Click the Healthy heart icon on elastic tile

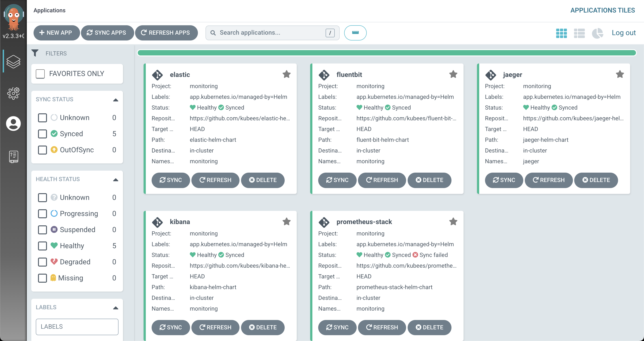click(x=193, y=107)
